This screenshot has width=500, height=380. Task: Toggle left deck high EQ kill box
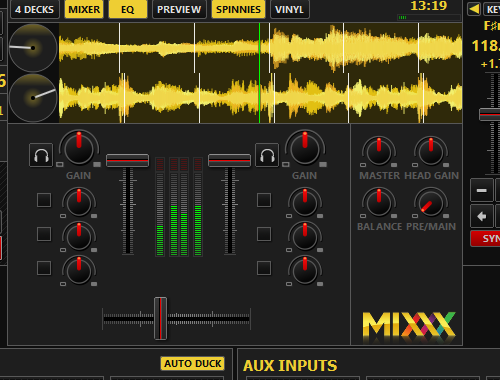(x=44, y=200)
